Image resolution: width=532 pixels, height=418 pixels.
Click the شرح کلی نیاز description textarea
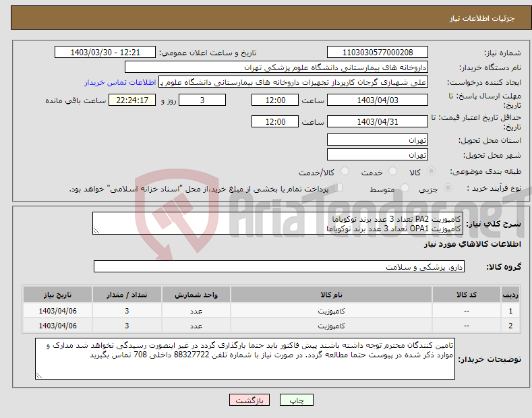coord(278,223)
